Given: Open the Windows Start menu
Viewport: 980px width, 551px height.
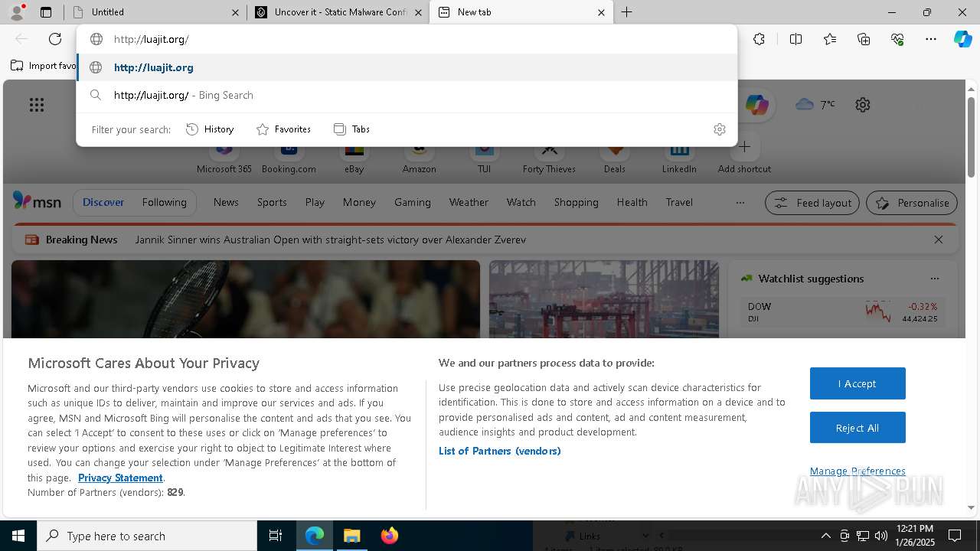Looking at the screenshot, I should 18,536.
